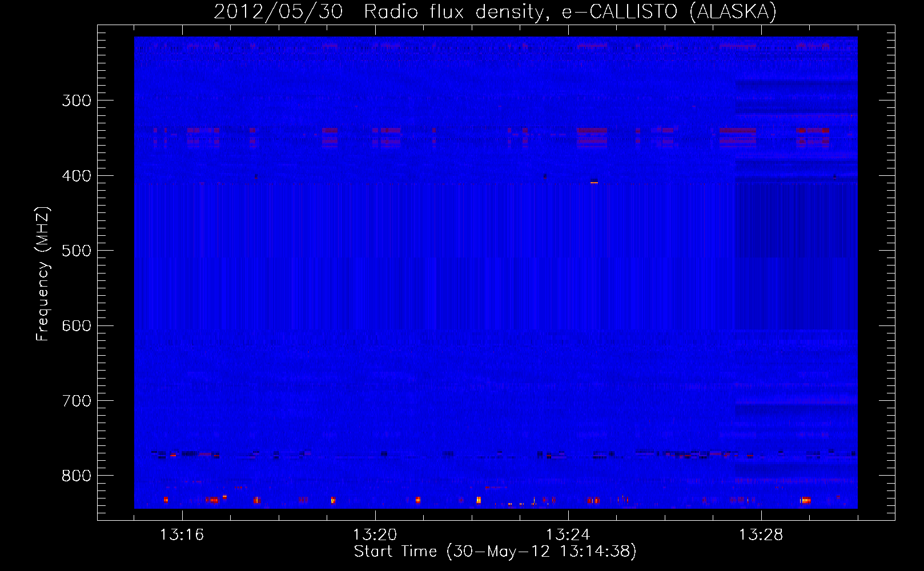Click the 500 frequency tick label
Viewport: 924px width, 571px height.
77,251
